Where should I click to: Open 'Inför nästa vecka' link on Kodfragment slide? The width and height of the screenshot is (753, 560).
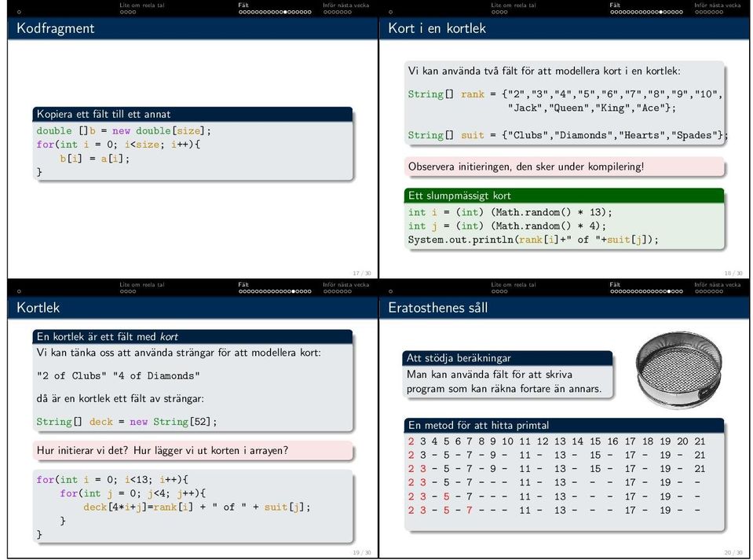point(345,5)
